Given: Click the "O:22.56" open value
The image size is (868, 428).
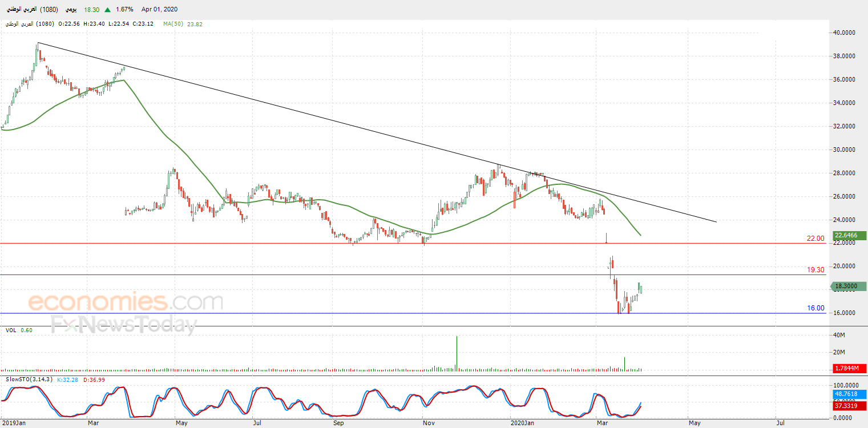Looking at the screenshot, I should coord(70,24).
